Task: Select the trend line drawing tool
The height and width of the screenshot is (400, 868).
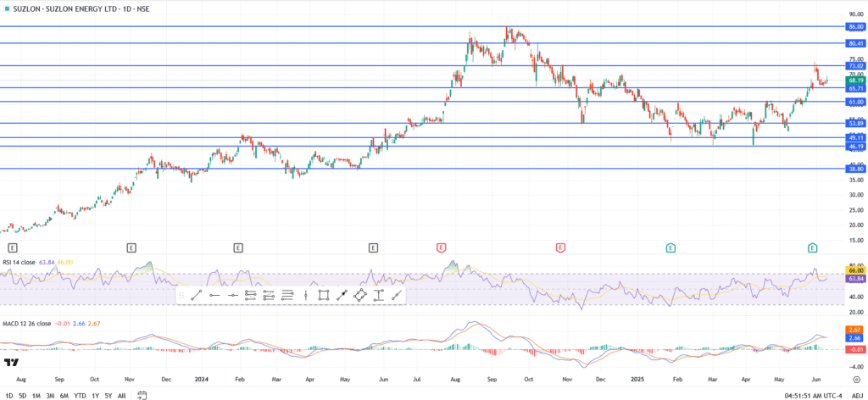Action: point(196,295)
